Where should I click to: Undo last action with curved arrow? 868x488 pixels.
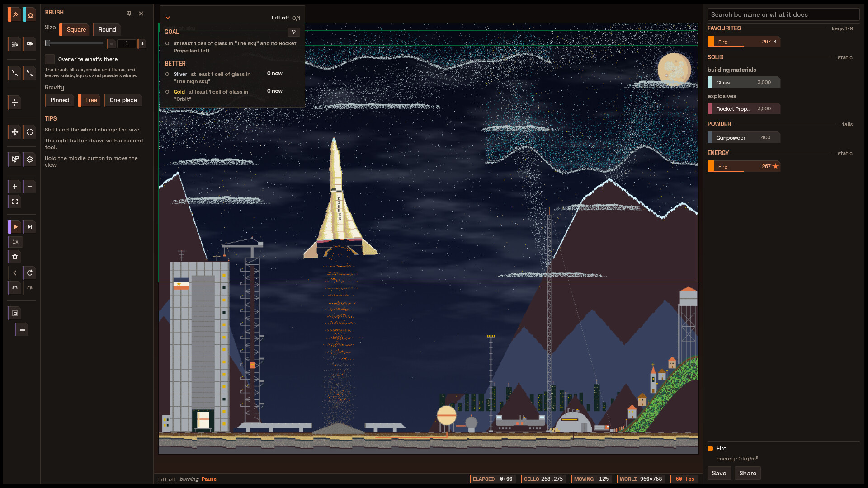(x=15, y=288)
